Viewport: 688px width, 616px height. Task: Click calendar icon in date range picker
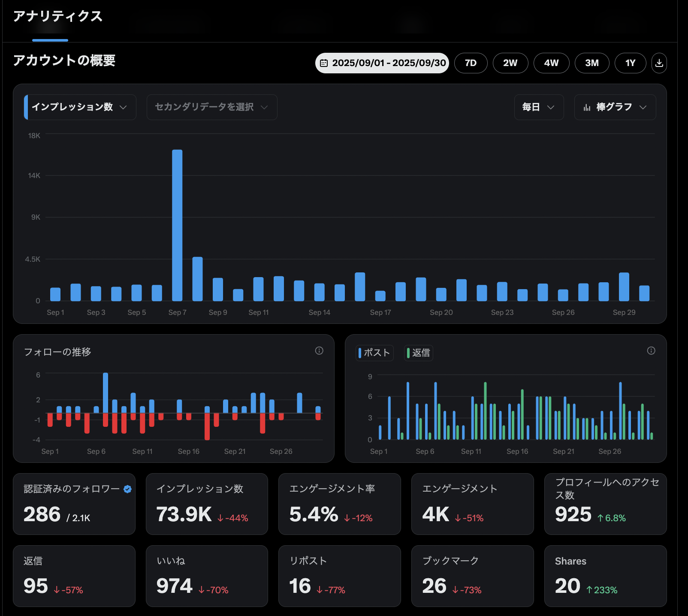click(324, 63)
